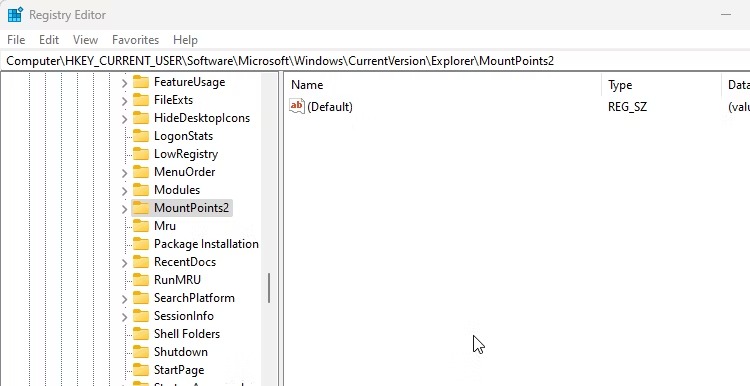Select the MountPoints2 key label
The height and width of the screenshot is (386, 750).
coord(191,208)
